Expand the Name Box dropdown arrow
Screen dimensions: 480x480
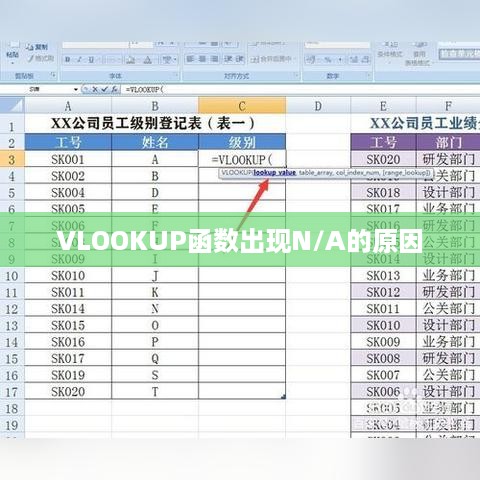point(76,89)
